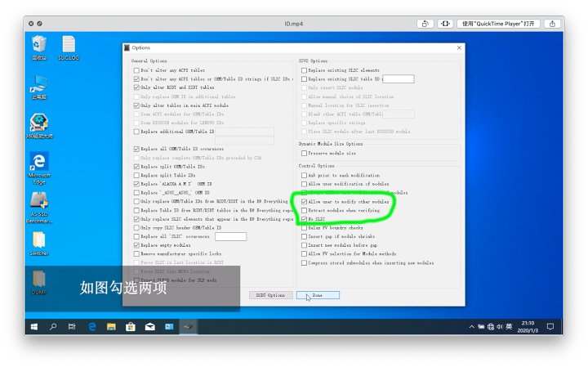This screenshot has height=367, width=588.
Task: Click the QuickTime share icon
Action: (422, 24)
